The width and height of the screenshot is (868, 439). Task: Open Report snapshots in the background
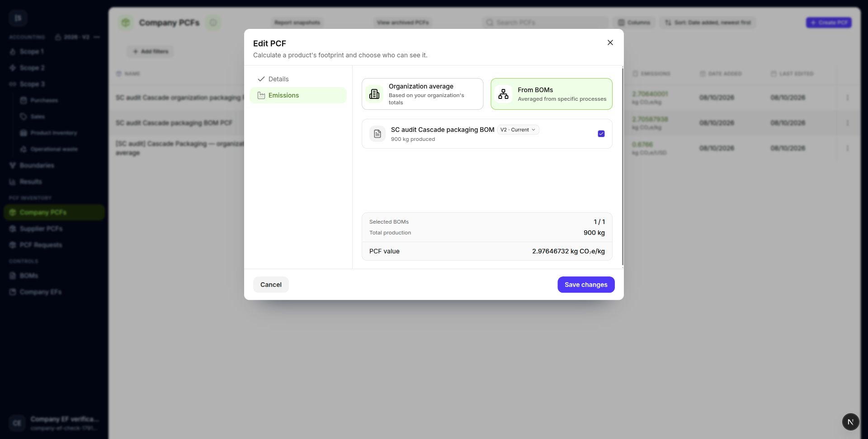click(297, 23)
